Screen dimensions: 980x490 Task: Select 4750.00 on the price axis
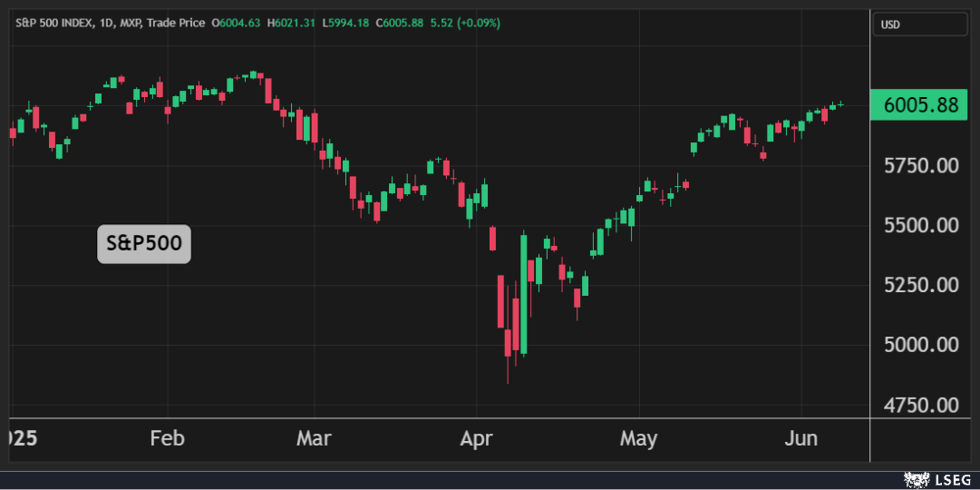pyautogui.click(x=921, y=405)
